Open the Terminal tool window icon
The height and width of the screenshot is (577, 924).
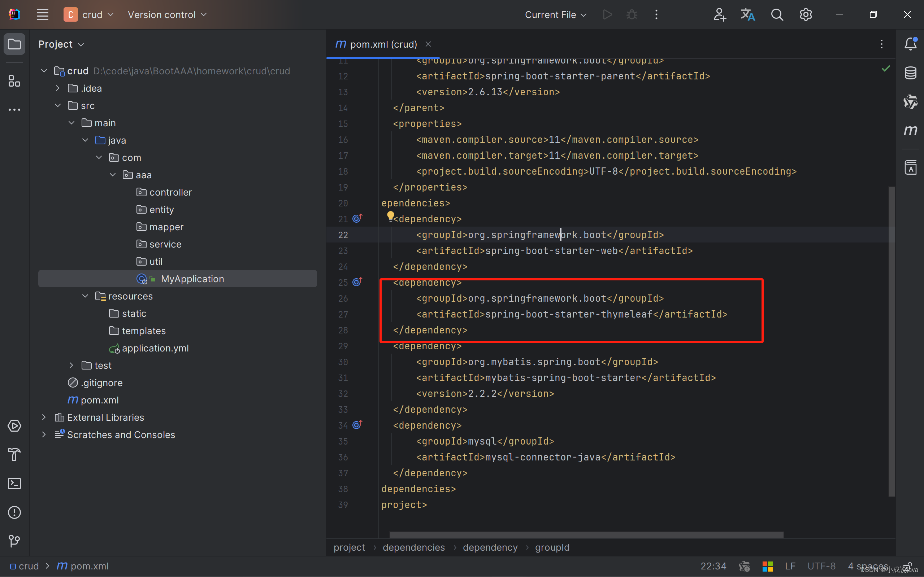14,484
